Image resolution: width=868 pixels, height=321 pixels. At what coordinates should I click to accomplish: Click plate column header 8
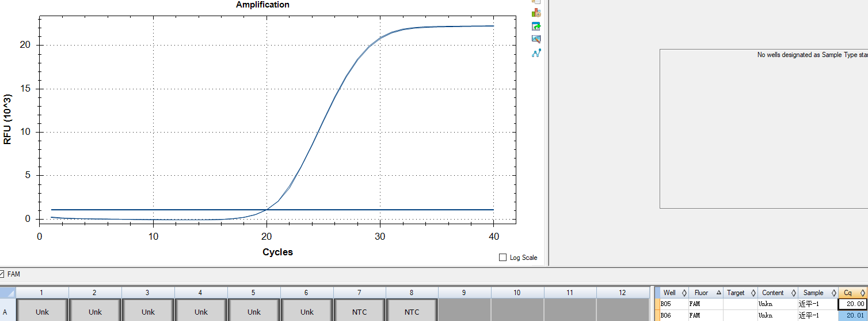pos(412,293)
